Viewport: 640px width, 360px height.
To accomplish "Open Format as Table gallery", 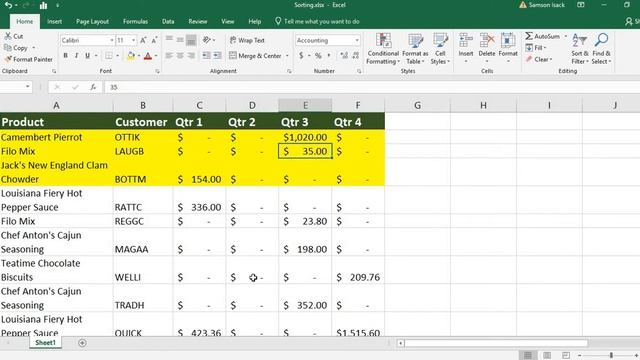I will click(x=415, y=49).
